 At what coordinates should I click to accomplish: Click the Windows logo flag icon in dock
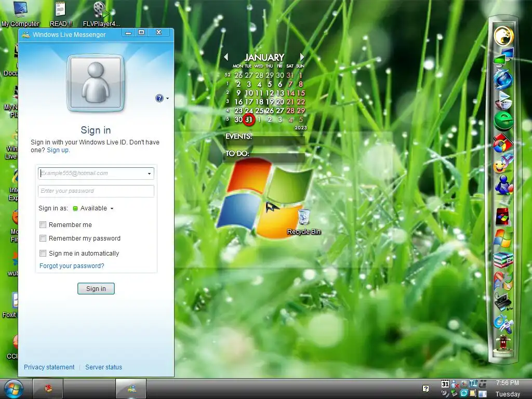[503, 238]
